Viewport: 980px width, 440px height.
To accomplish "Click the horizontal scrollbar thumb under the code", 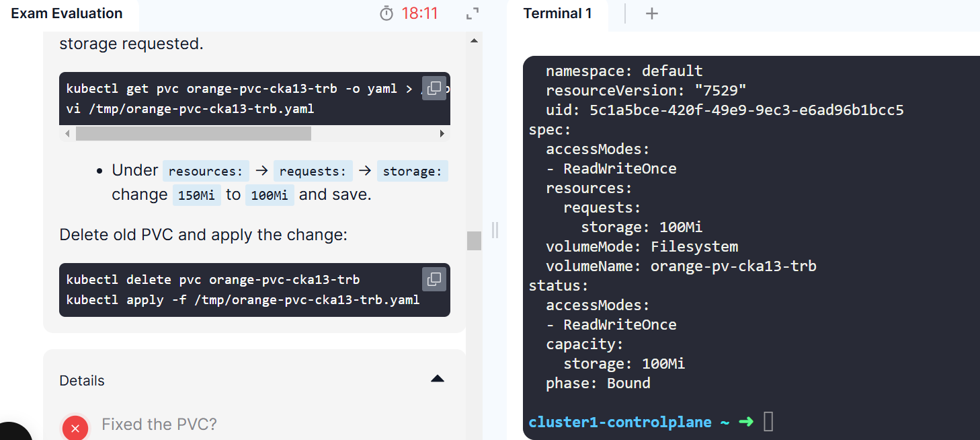I will (193, 134).
